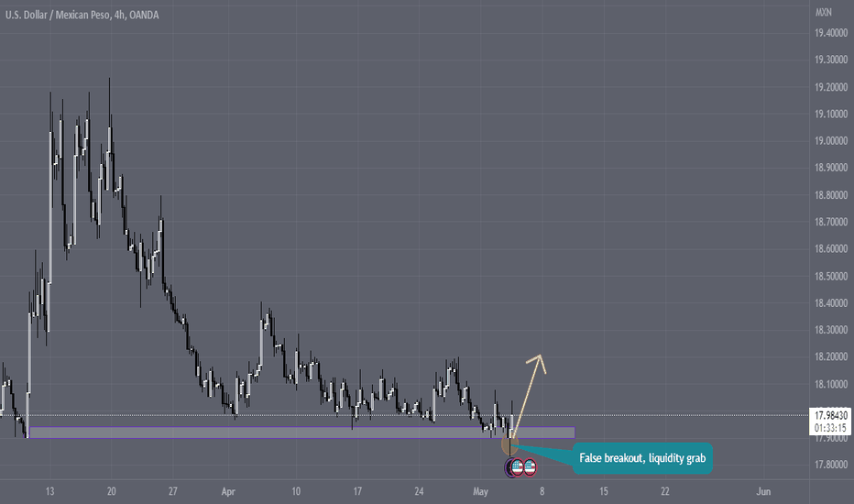Click the '17' date label on time axis
The width and height of the screenshot is (854, 504).
pyautogui.click(x=357, y=491)
